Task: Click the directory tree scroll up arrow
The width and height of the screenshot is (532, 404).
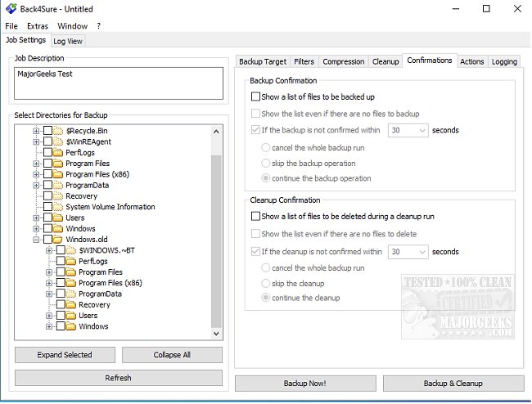Action: point(216,132)
